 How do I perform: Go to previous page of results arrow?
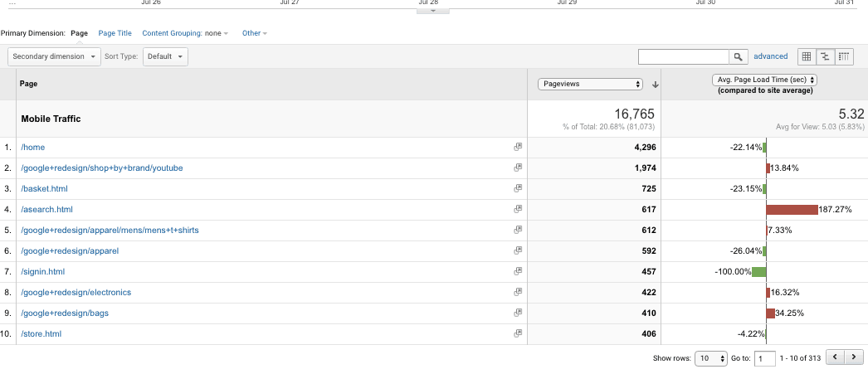834,357
